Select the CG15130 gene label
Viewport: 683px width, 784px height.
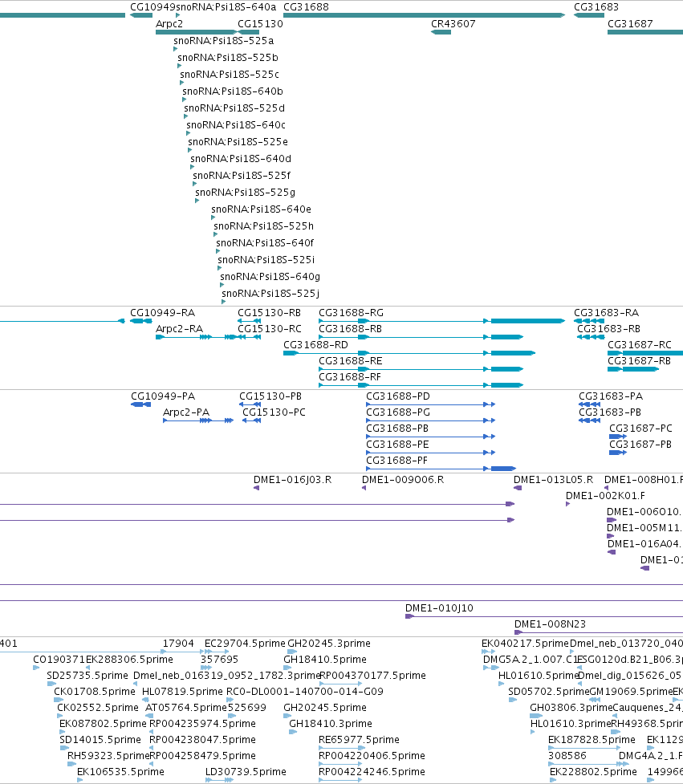tap(260, 24)
